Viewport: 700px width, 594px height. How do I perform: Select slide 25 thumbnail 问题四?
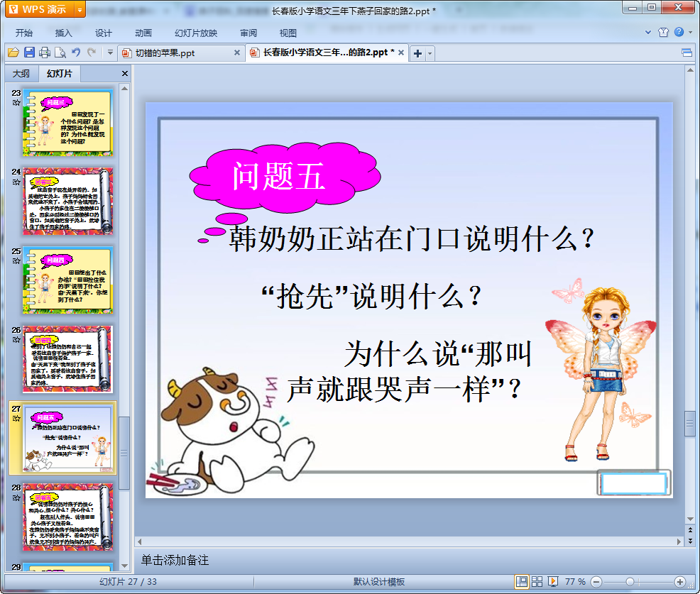coord(68,280)
